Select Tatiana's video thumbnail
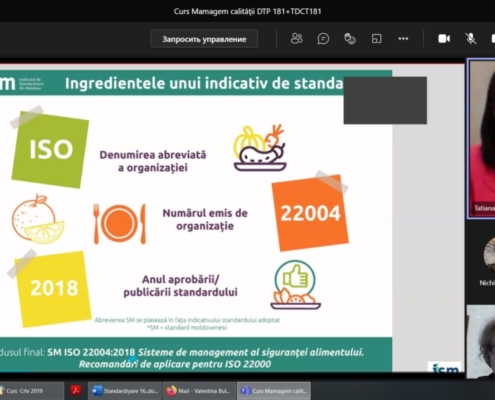 tap(481, 139)
